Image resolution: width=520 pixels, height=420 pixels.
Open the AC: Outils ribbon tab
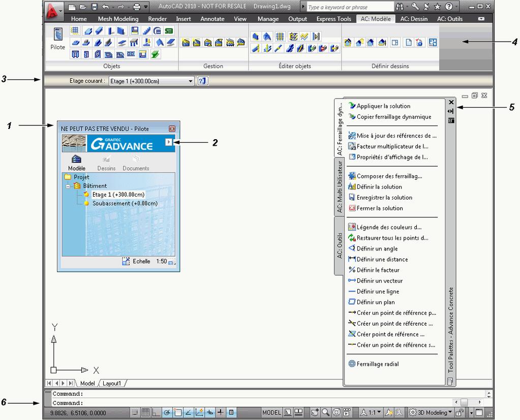pos(450,19)
